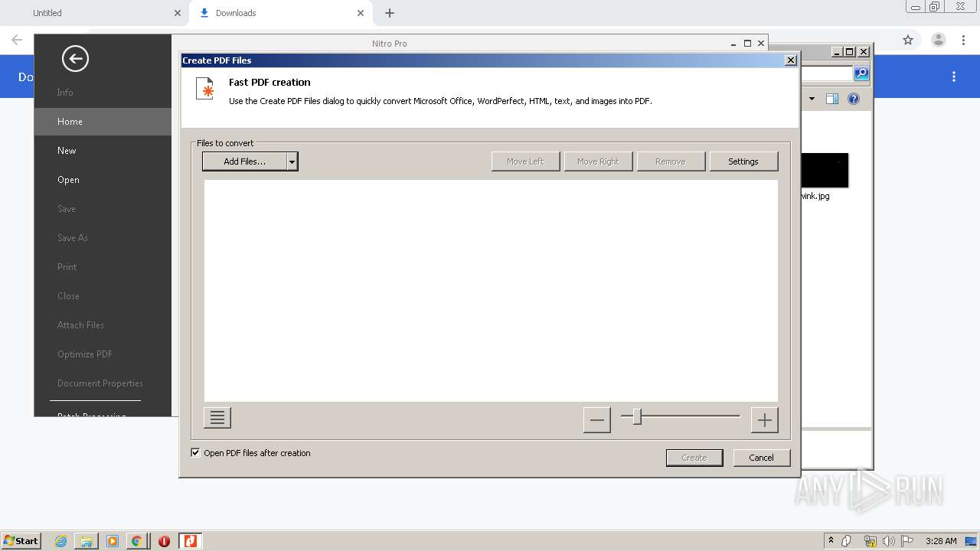Open the Chrome profile avatar icon

(x=938, y=40)
